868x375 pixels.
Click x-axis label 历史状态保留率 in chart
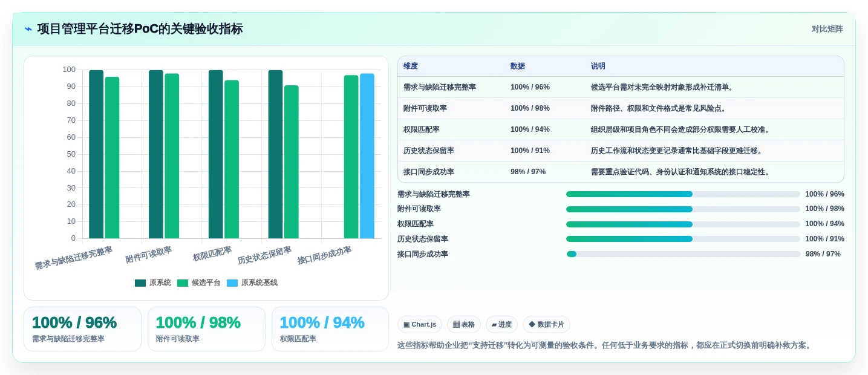264,255
